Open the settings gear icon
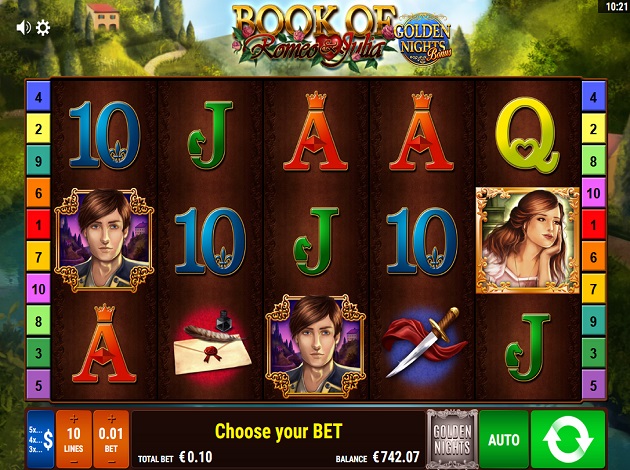Image resolution: width=630 pixels, height=470 pixels. (43, 28)
